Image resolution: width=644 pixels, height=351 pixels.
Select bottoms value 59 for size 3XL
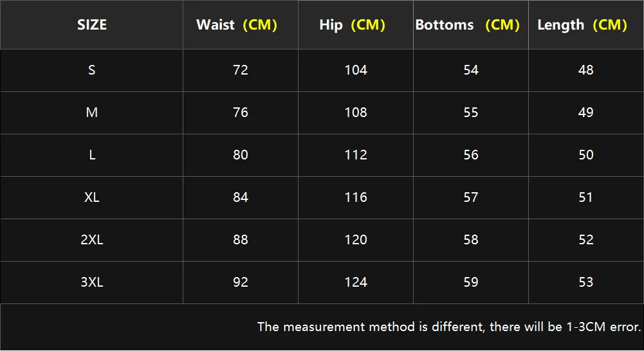pos(471,282)
